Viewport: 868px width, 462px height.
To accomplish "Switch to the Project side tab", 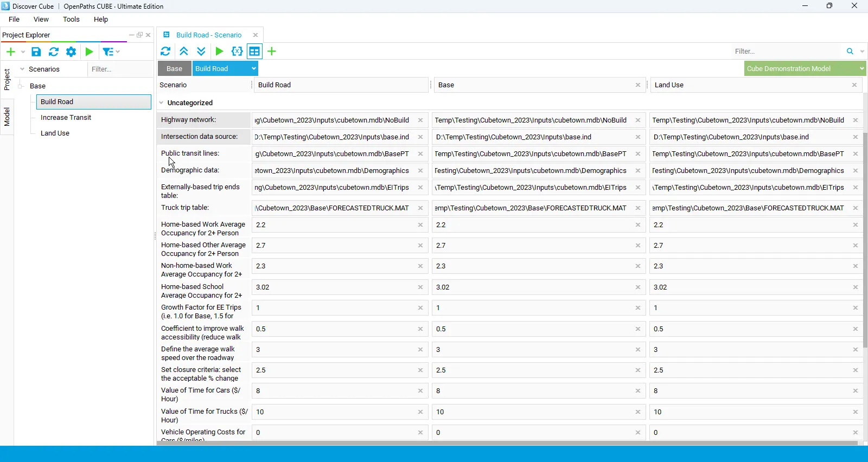I will pyautogui.click(x=7, y=79).
